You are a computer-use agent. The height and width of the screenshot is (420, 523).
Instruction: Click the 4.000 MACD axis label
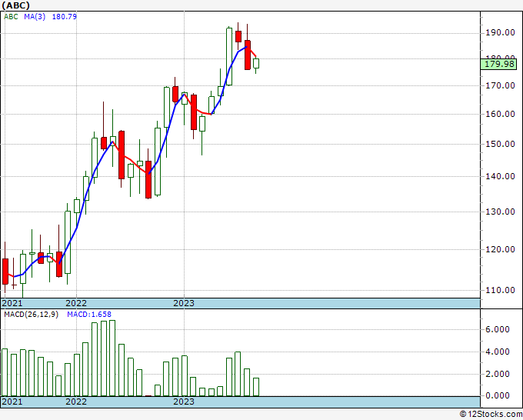[x=498, y=352]
